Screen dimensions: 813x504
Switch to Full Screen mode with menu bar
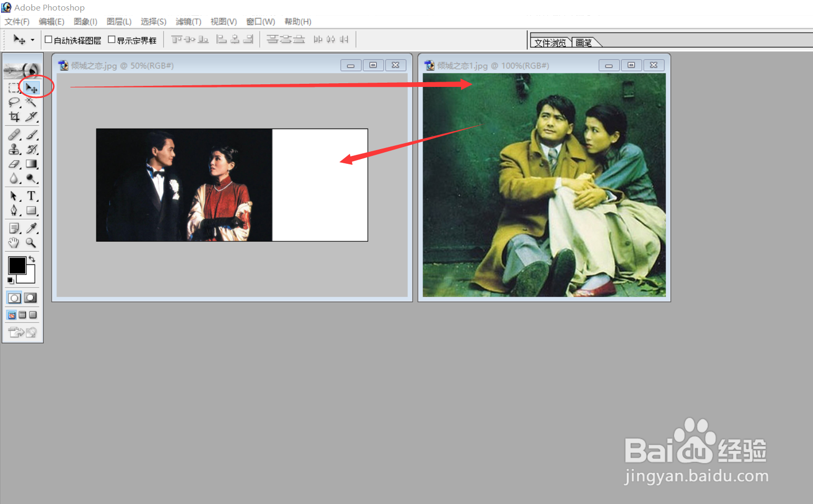tap(22, 315)
